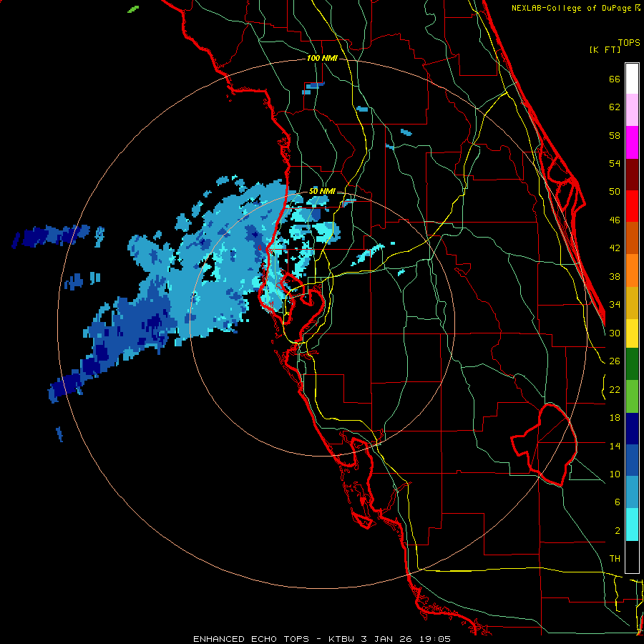Pick the burnt orange legend swatch
This screenshot has width=644, height=644.
coord(632,238)
